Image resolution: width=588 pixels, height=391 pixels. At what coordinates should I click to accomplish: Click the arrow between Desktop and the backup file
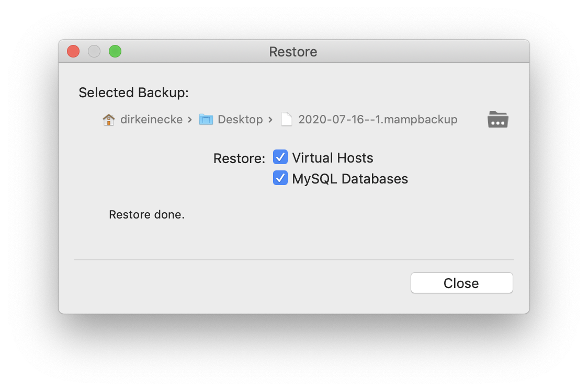click(271, 119)
